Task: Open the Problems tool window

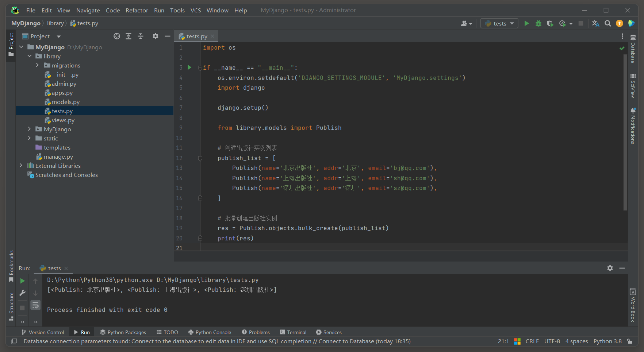Action: 256,332
